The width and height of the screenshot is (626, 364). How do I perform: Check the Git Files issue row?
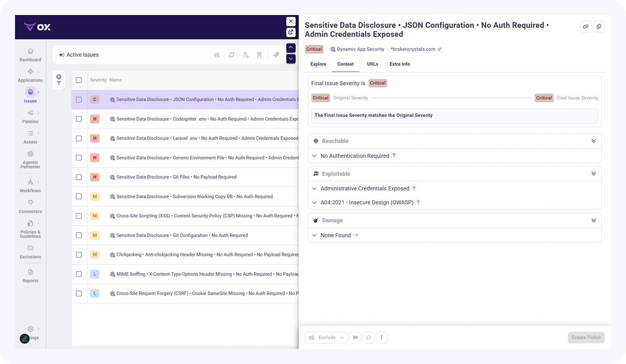tap(79, 177)
